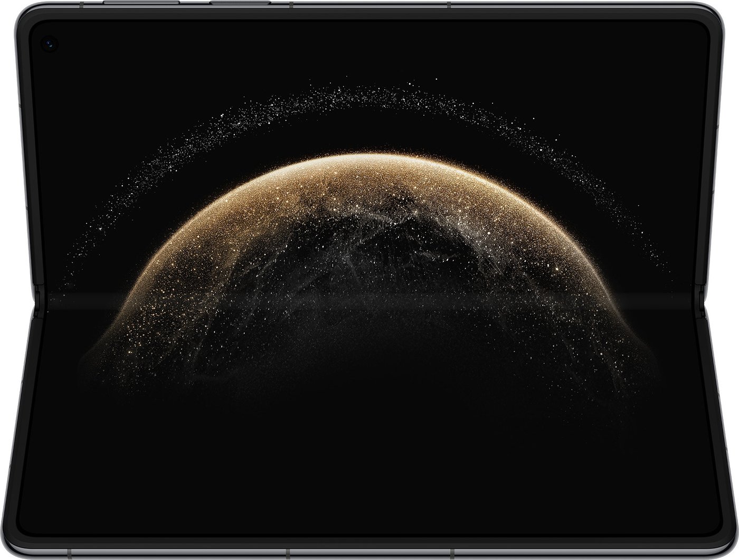The height and width of the screenshot is (560, 739).
Task: Tap the front camera punch-hole
Action: point(50,44)
